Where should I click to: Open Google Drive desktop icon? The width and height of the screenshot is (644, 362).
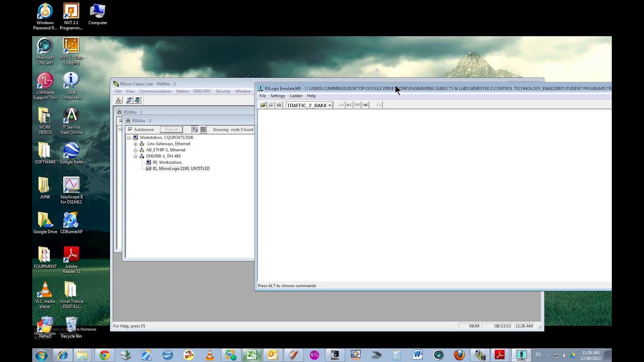point(45,223)
